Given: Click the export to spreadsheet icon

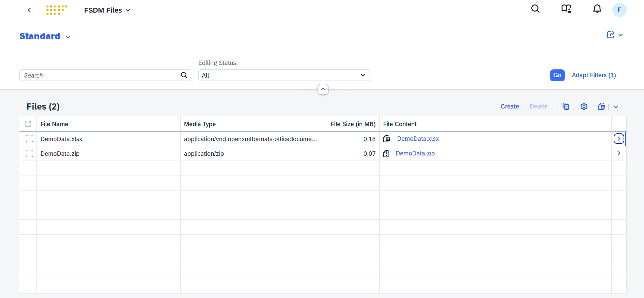Looking at the screenshot, I should 602,106.
